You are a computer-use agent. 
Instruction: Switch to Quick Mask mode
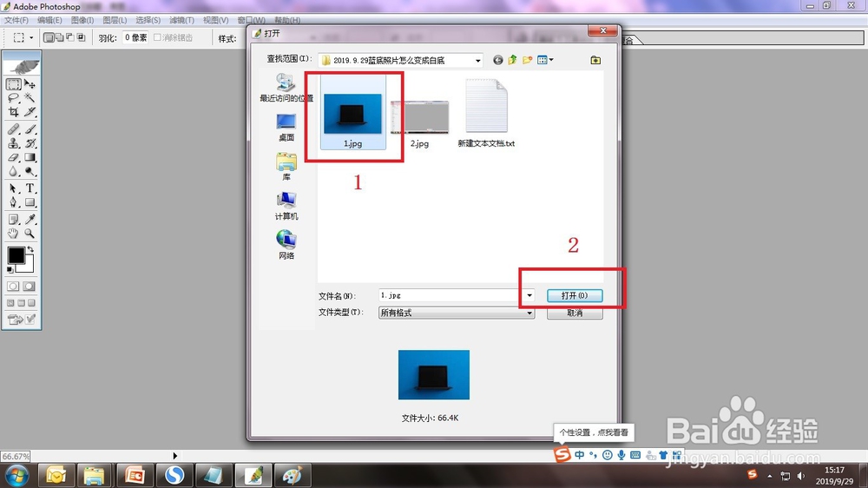[30, 287]
